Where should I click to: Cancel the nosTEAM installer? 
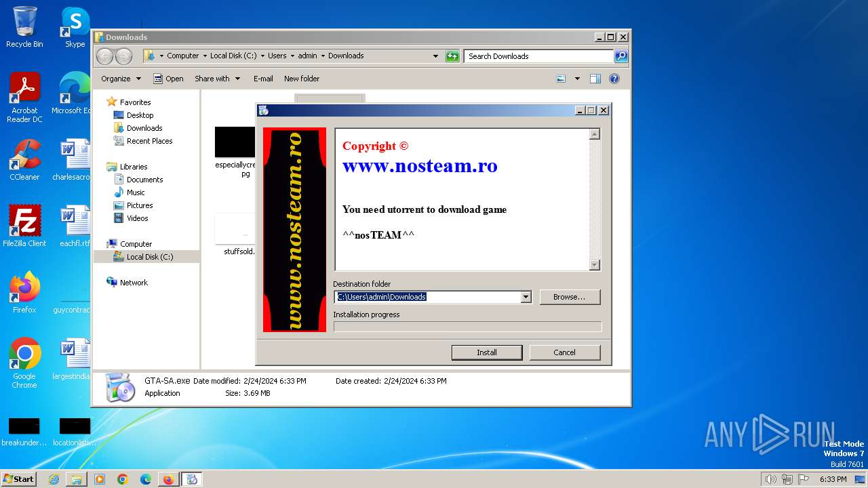tap(564, 352)
